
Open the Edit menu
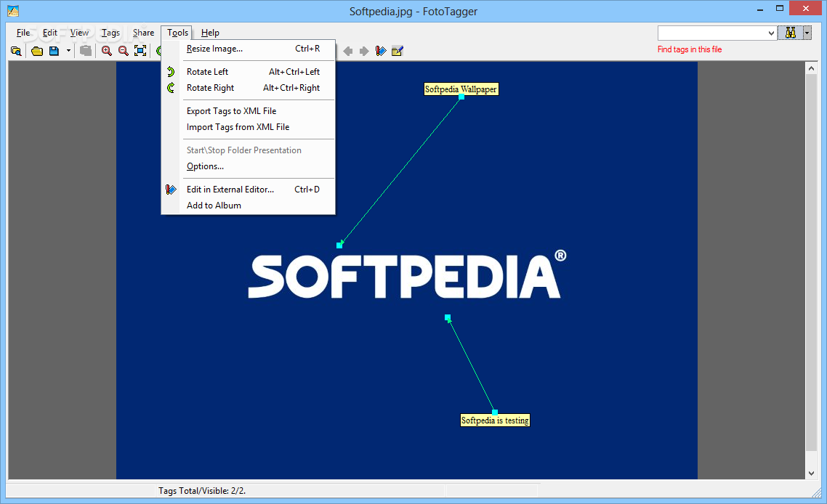click(49, 33)
